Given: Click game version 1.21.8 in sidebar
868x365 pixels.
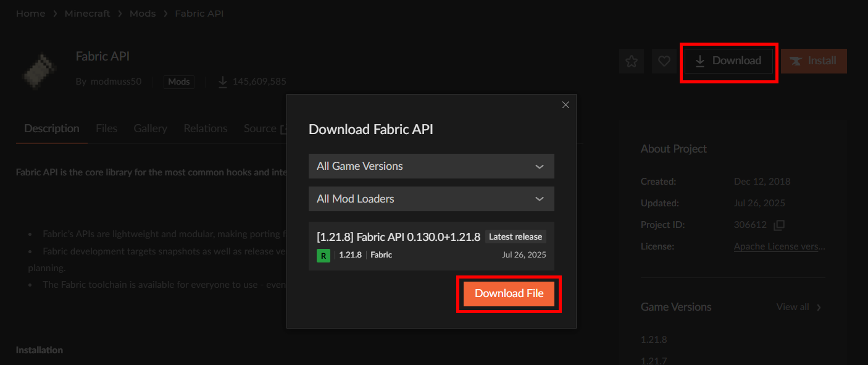Looking at the screenshot, I should coord(654,339).
